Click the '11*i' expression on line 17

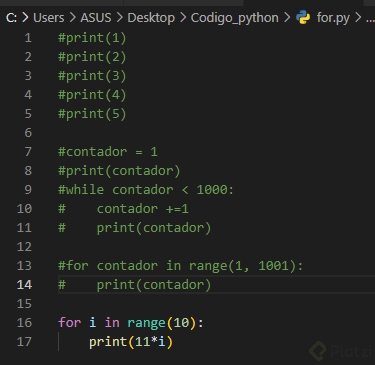(150, 342)
